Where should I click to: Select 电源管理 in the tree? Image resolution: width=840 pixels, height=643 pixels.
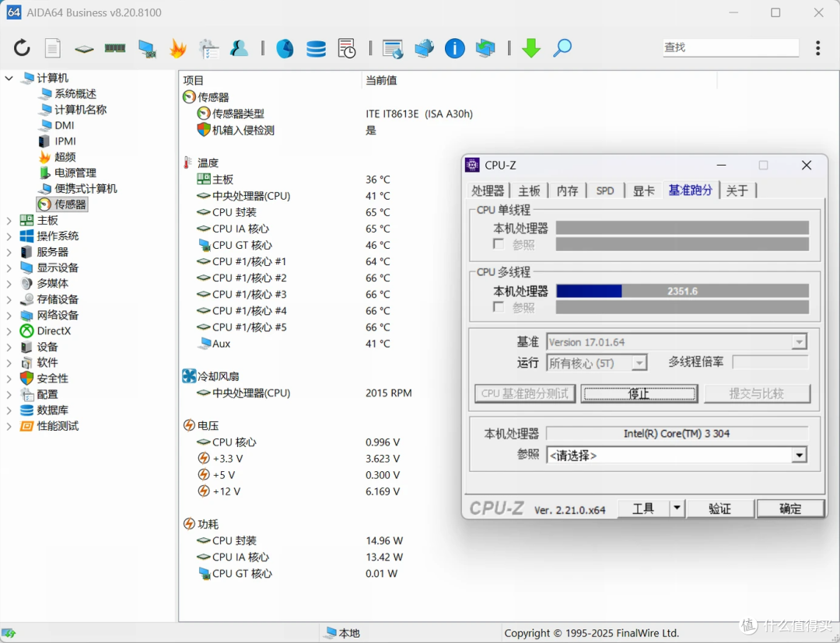click(75, 173)
